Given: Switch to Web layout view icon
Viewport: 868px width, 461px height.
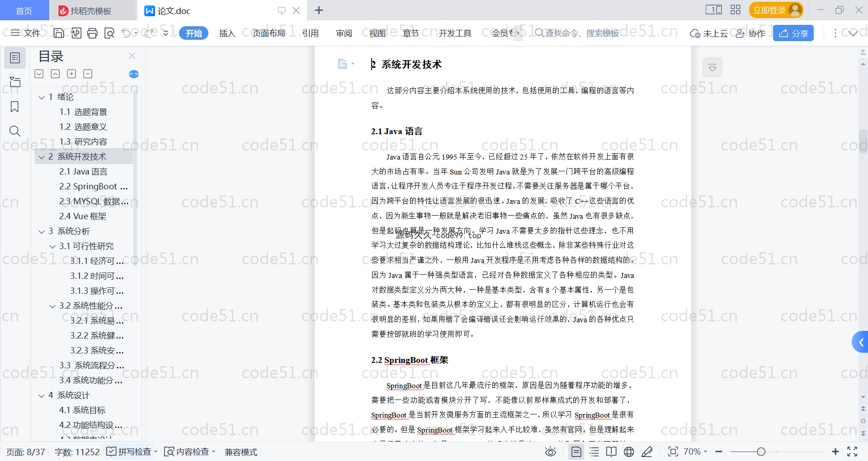Looking at the screenshot, I should pos(629,452).
